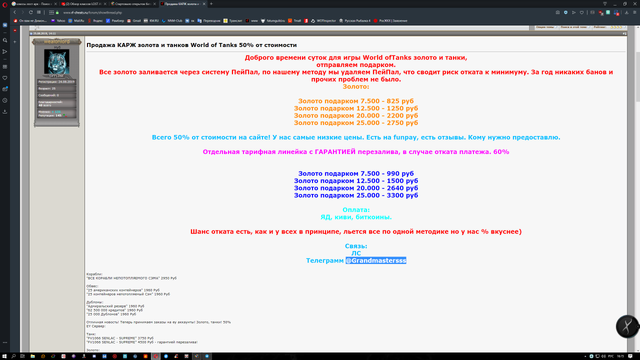Image resolution: width=640 pixels, height=360 pixels.
Task: Open sidebar search magnifier icon
Action: point(5,40)
